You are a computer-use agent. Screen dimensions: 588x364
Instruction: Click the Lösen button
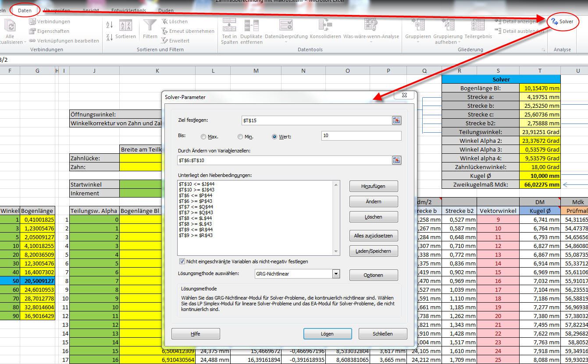coord(328,334)
